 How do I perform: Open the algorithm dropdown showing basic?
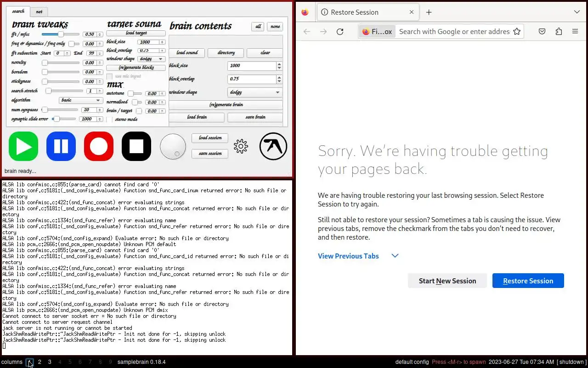pyautogui.click(x=80, y=100)
